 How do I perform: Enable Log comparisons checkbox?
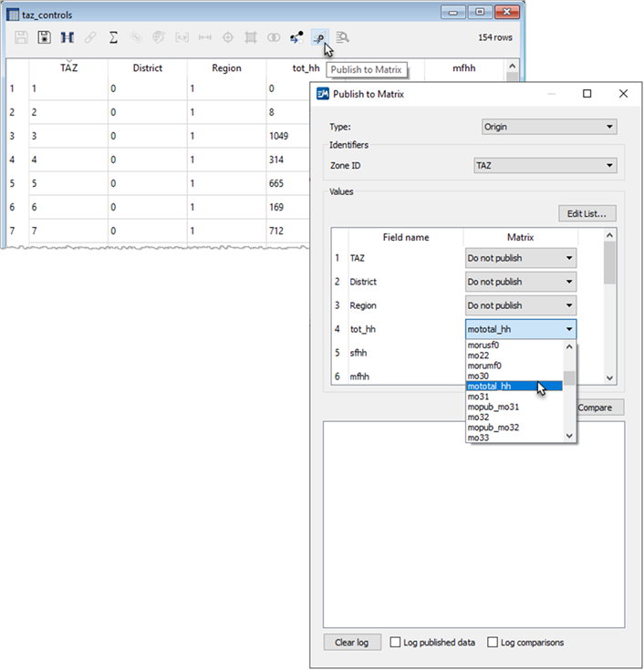coord(493,642)
